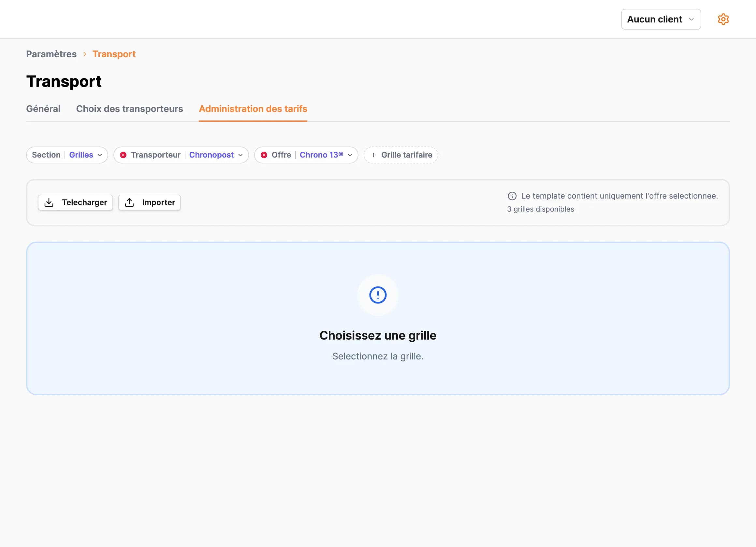
Task: Remove the Chronopost transporteur filter
Action: (x=123, y=155)
